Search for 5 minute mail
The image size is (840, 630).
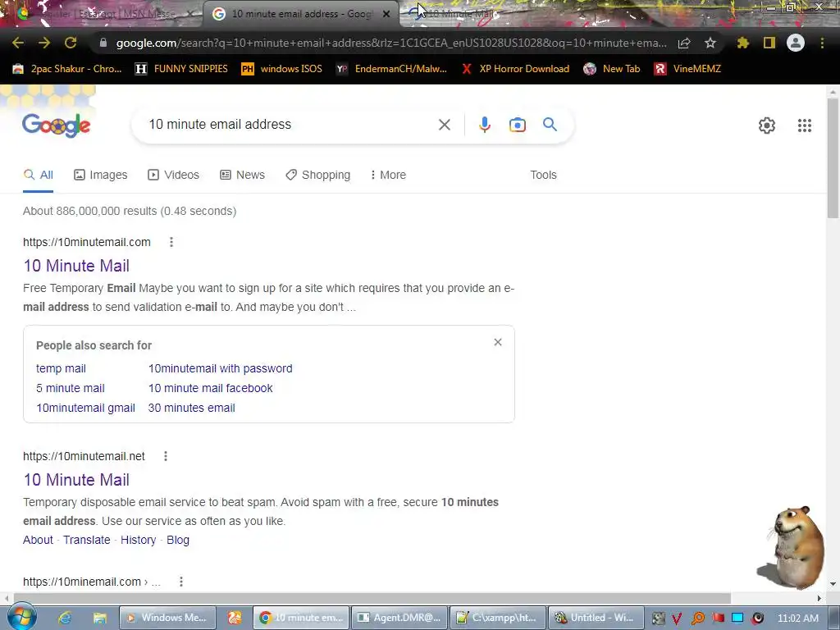click(71, 388)
